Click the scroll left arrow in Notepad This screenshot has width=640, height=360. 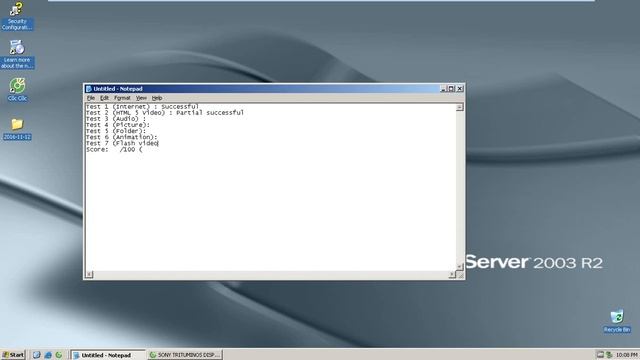coord(89,274)
